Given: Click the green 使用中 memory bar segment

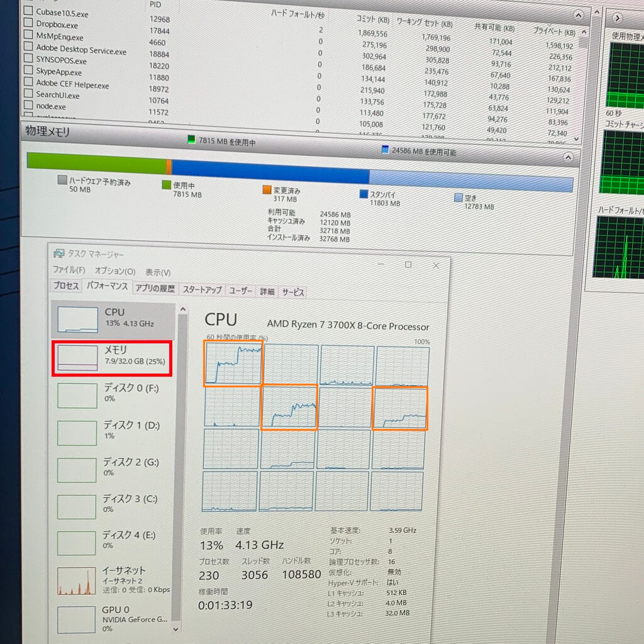Looking at the screenshot, I should [96, 165].
